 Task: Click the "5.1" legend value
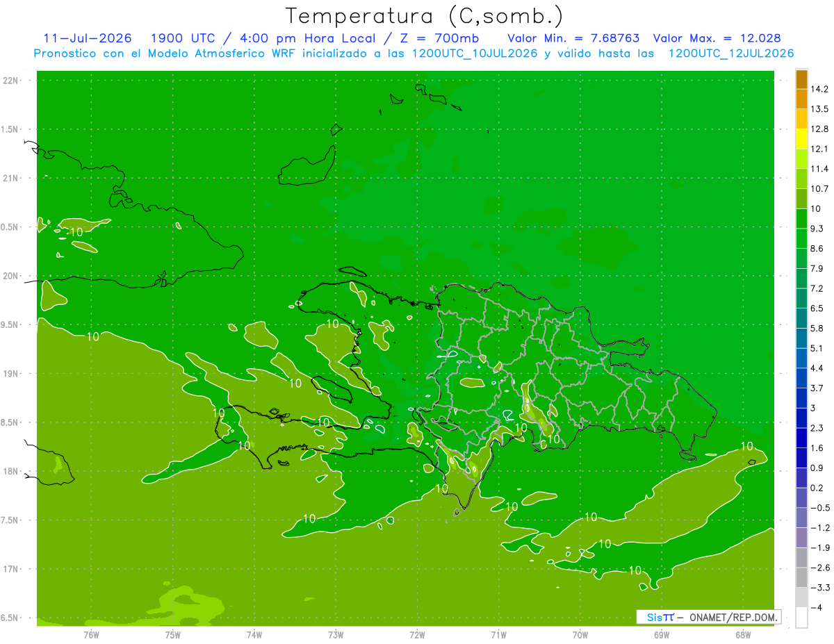click(817, 348)
